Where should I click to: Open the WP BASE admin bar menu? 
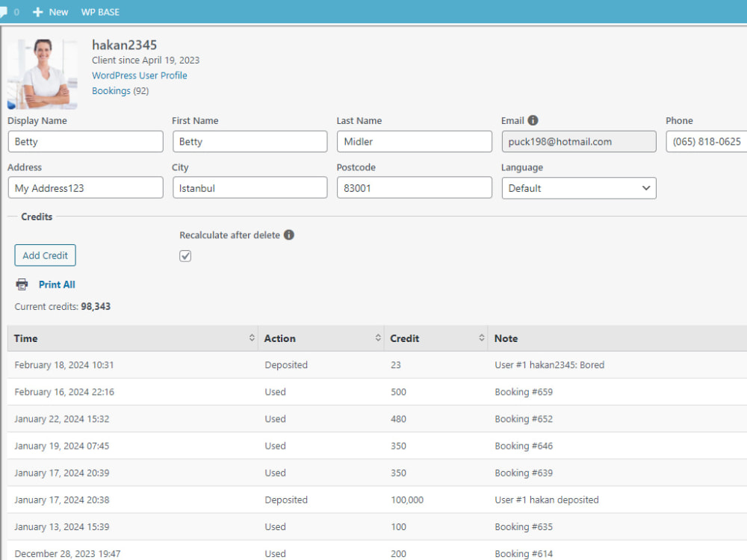tap(100, 12)
